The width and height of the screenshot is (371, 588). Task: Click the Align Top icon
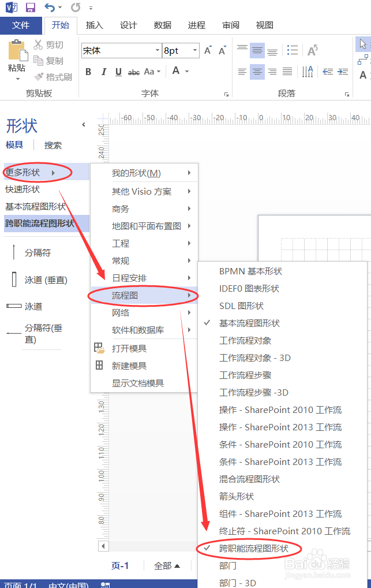coord(242,50)
